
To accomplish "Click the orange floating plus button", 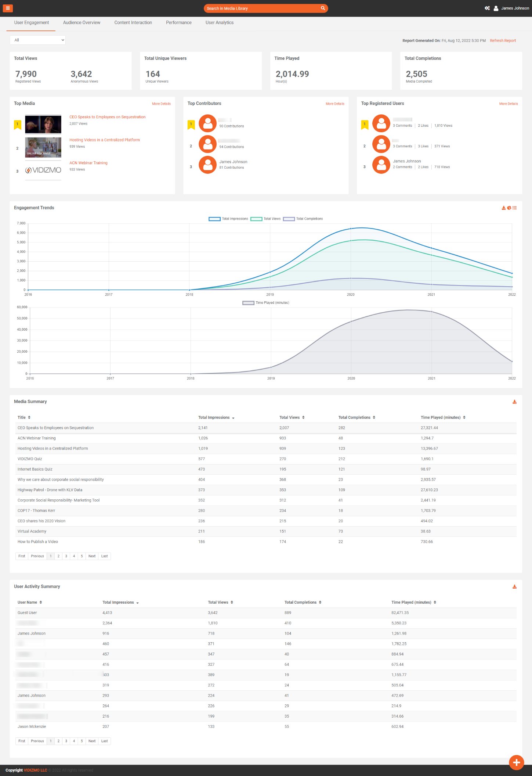I will tap(516, 762).
